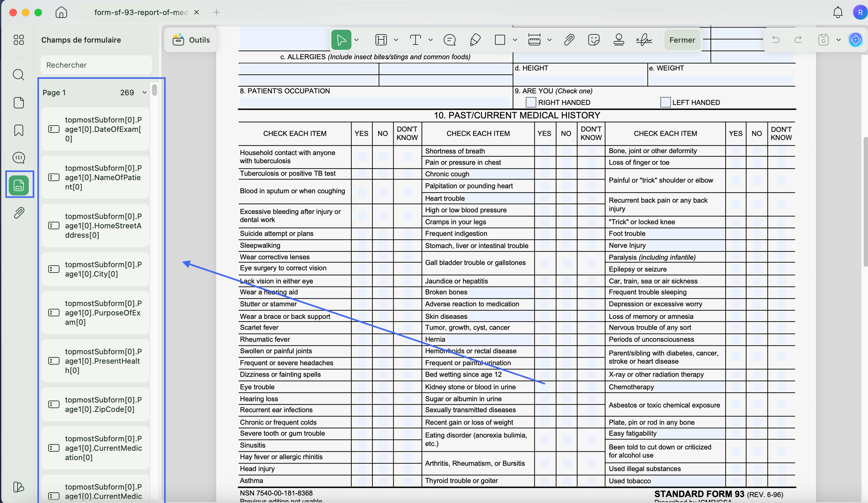
Task: Select the comment bubble note tool
Action: [x=450, y=40]
